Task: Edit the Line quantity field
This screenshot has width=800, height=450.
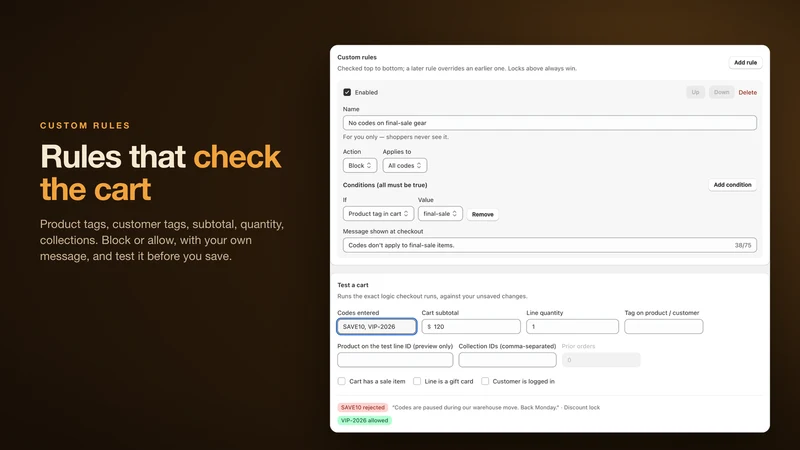Action: pos(572,327)
